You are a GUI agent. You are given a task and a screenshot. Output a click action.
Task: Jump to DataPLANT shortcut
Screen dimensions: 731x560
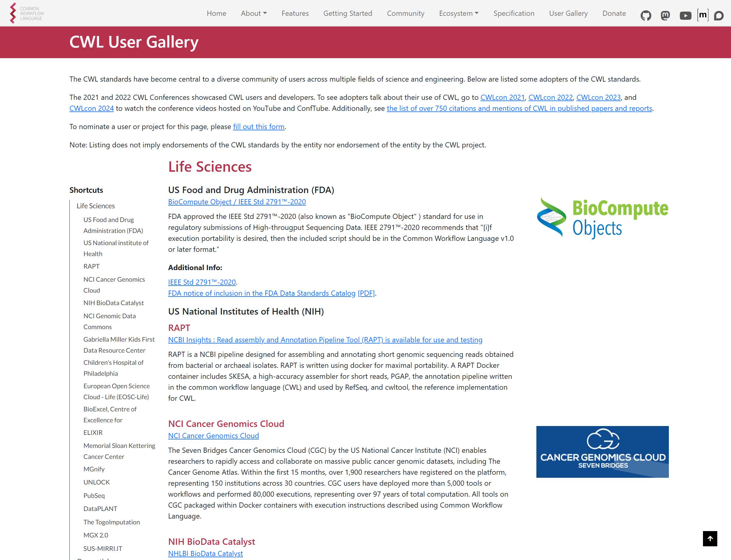click(100, 509)
